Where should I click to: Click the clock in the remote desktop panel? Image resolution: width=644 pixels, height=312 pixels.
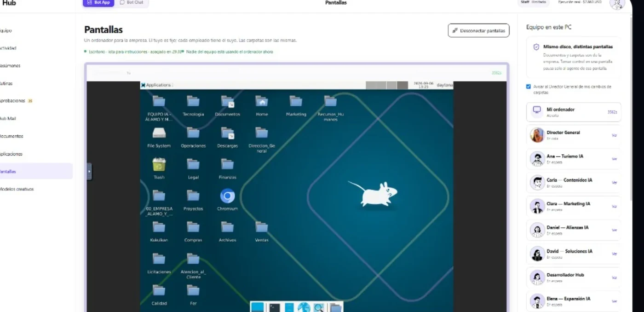point(423,85)
